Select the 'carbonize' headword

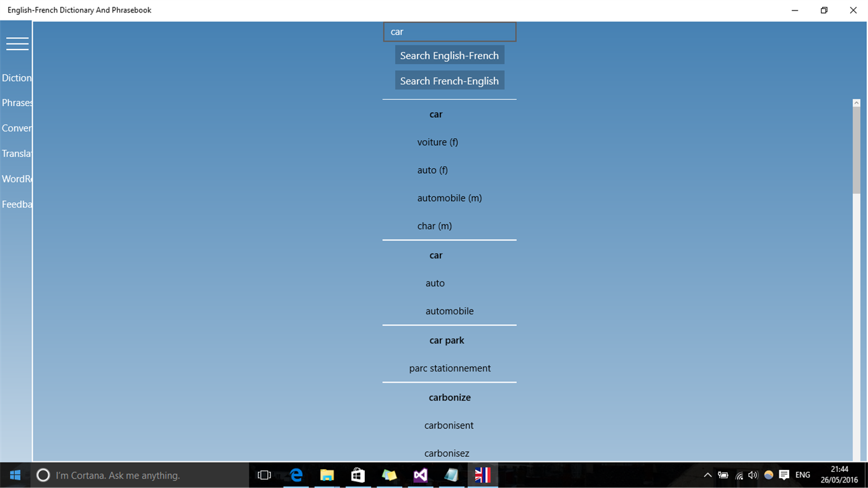pos(449,397)
